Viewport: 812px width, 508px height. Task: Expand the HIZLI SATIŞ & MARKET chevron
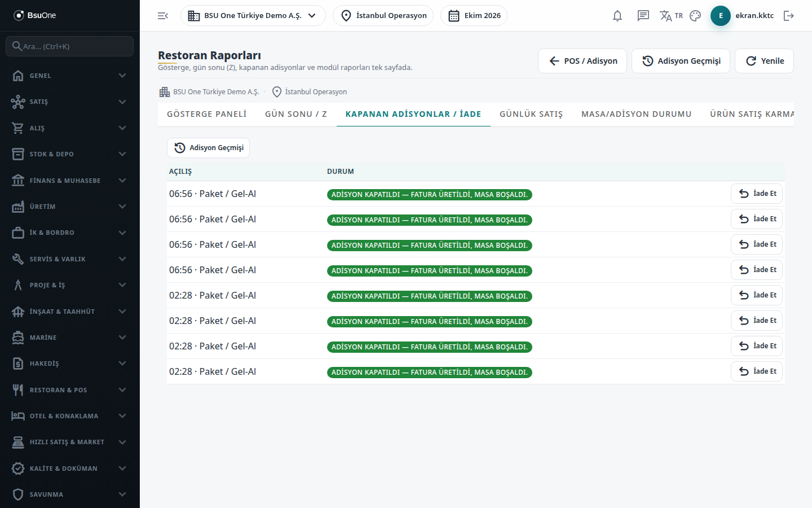coord(122,442)
